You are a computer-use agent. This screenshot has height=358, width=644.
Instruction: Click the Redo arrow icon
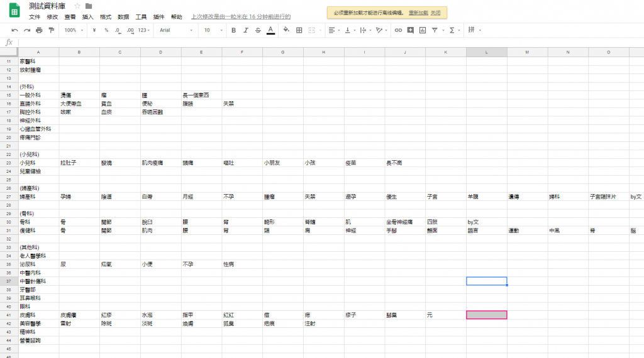click(27, 30)
